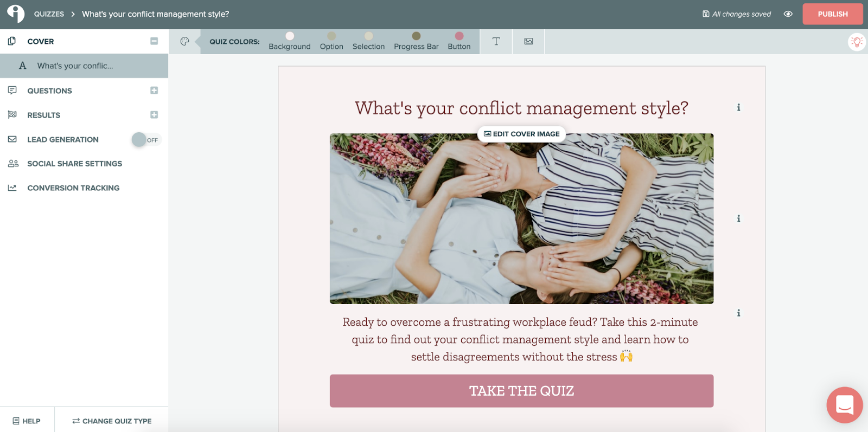Pick the Background color swatch
Screen dimensions: 868x432
click(x=290, y=36)
